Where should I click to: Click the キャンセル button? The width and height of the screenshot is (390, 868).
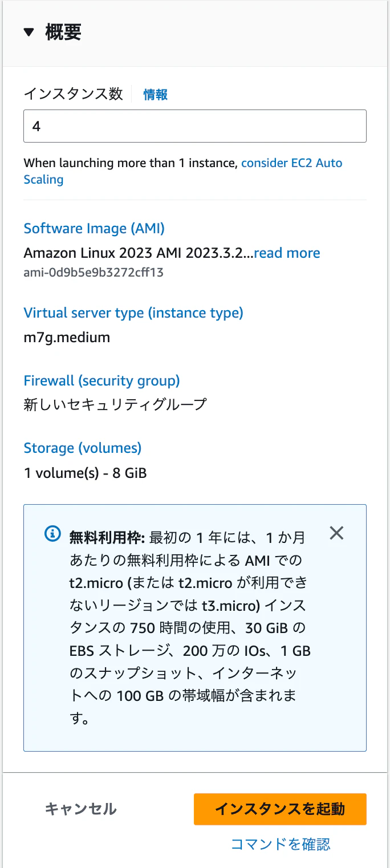tap(80, 809)
